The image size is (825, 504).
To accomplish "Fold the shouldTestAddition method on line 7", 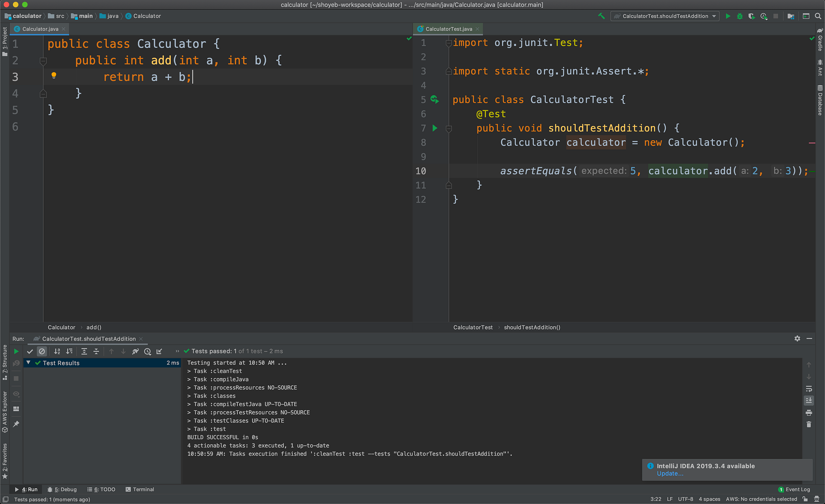I will coord(449,128).
